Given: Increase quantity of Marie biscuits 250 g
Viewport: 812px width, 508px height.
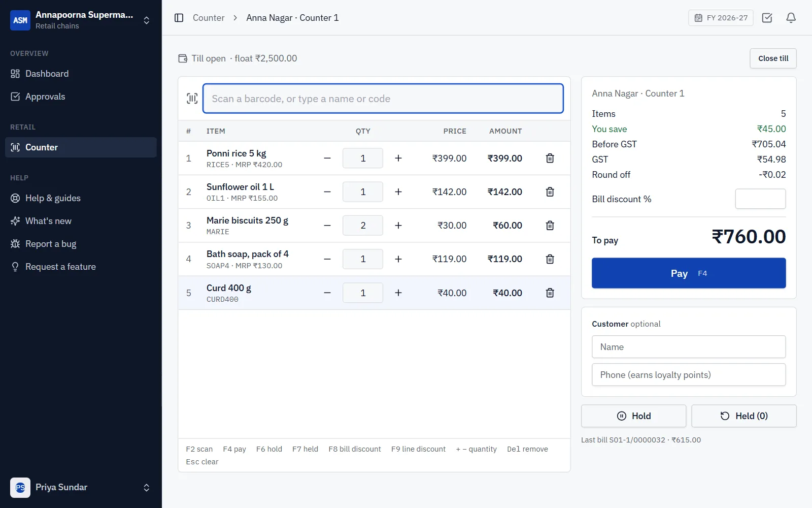Looking at the screenshot, I should point(398,226).
